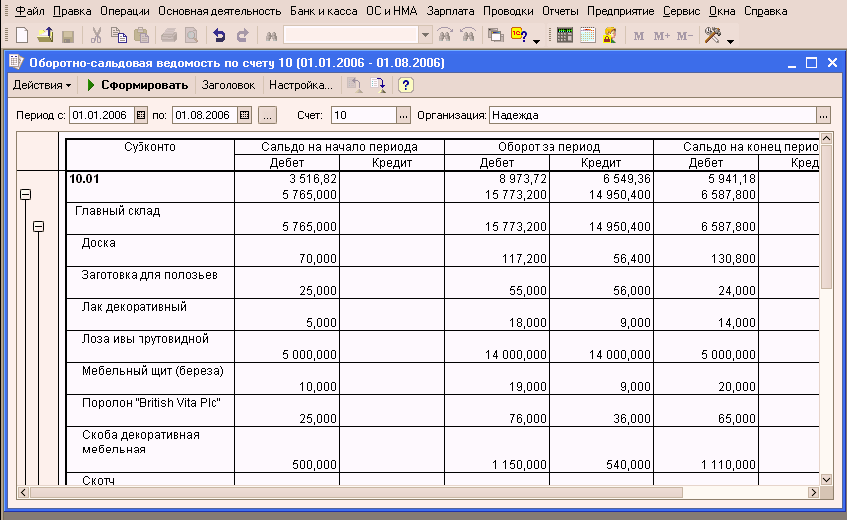Screen dimensions: 847x520
Task: Open calendar picker for start date
Action: [141, 115]
